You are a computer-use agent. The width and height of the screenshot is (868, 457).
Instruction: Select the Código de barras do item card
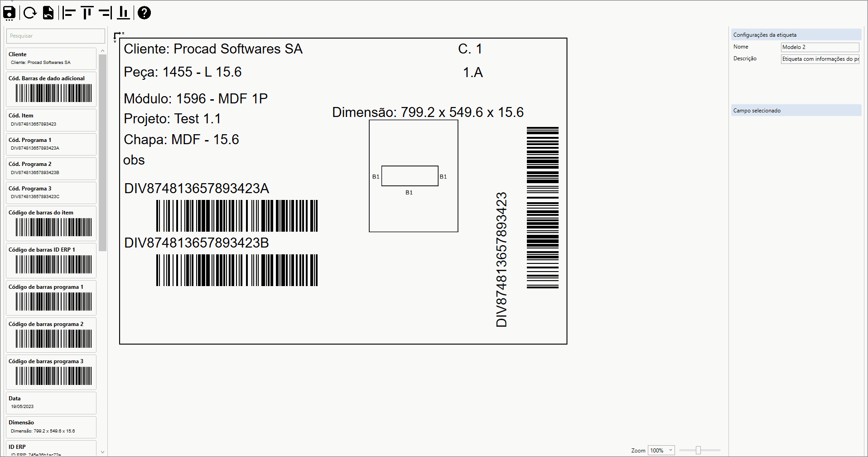coord(51,224)
